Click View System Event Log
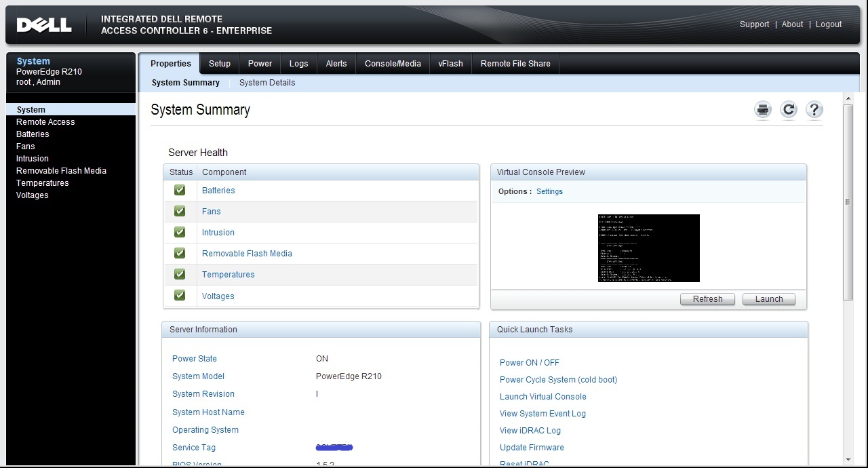This screenshot has height=468, width=868. (542, 414)
